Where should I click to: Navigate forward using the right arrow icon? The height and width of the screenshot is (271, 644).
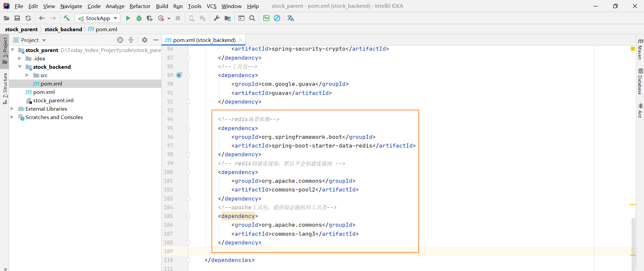click(x=53, y=18)
